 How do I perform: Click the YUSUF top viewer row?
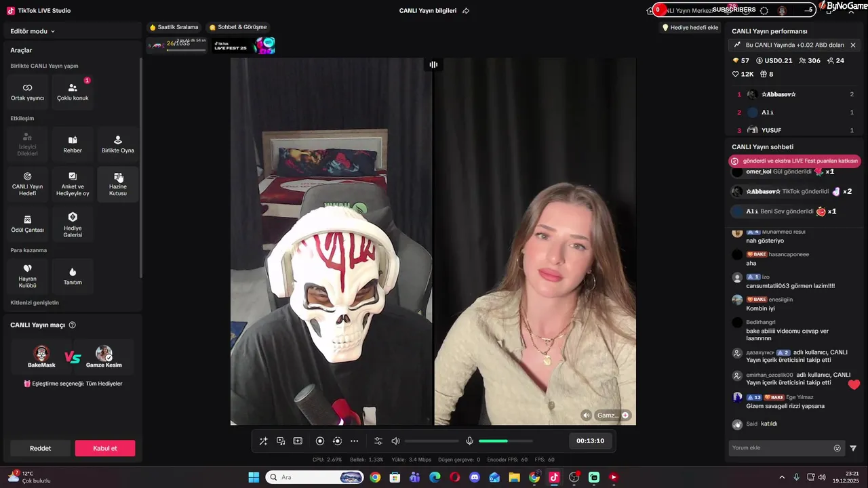click(x=795, y=130)
